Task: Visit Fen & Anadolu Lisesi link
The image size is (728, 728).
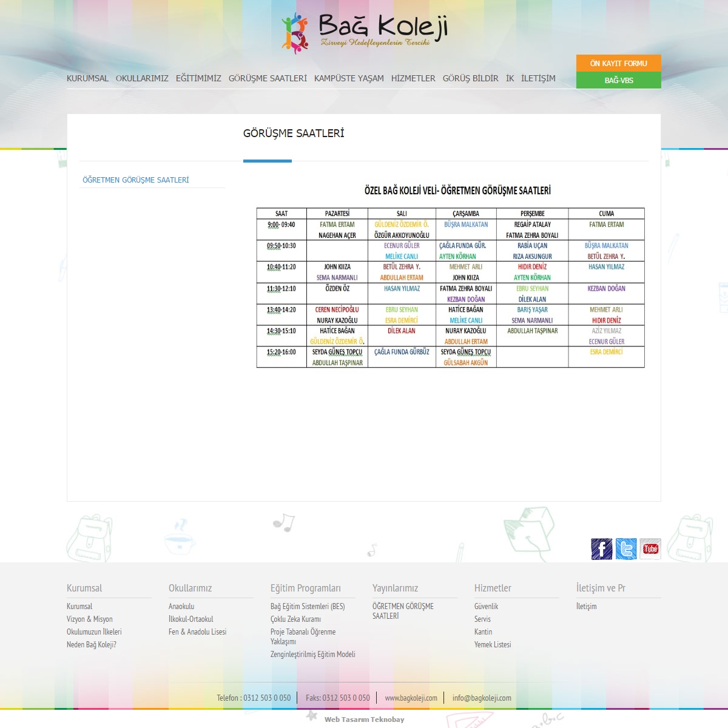Action: [197, 632]
